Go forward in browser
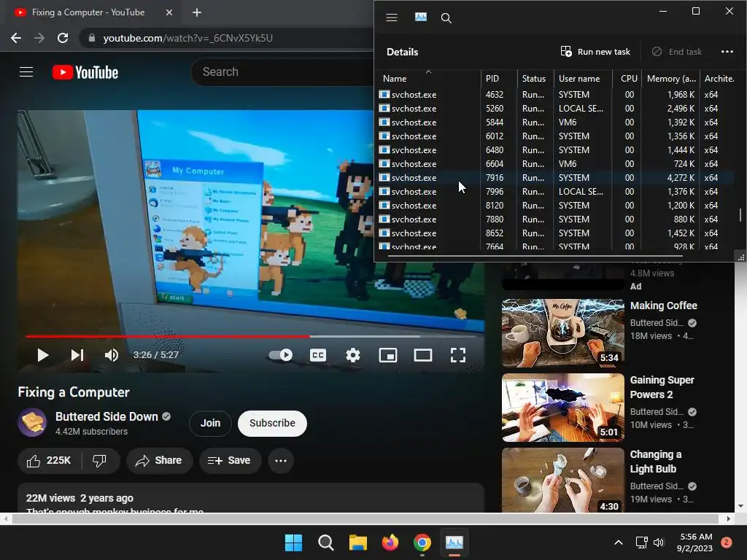Screen dimensions: 747x560 (39, 38)
